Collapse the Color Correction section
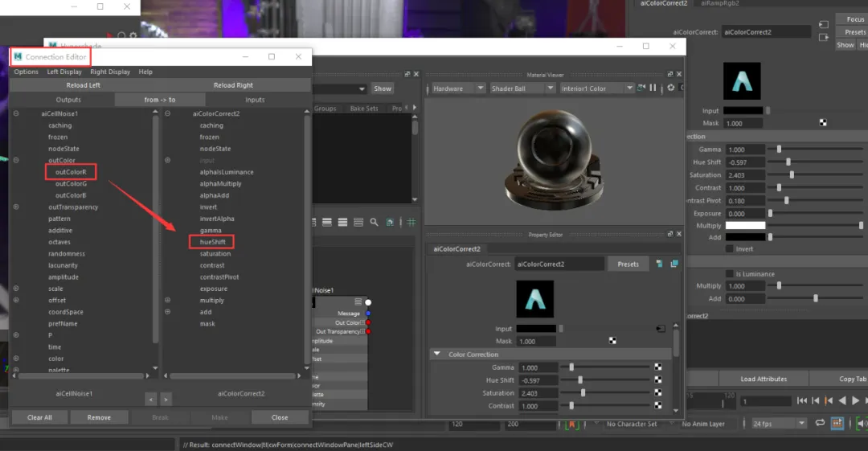Viewport: 868px width, 451px height. tap(437, 354)
